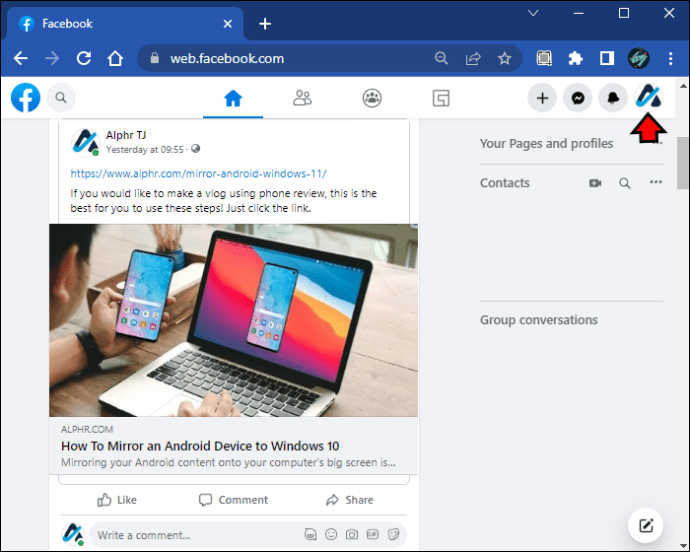Image resolution: width=690 pixels, height=552 pixels.
Task: Open the Extensions puzzle menu
Action: [x=575, y=58]
